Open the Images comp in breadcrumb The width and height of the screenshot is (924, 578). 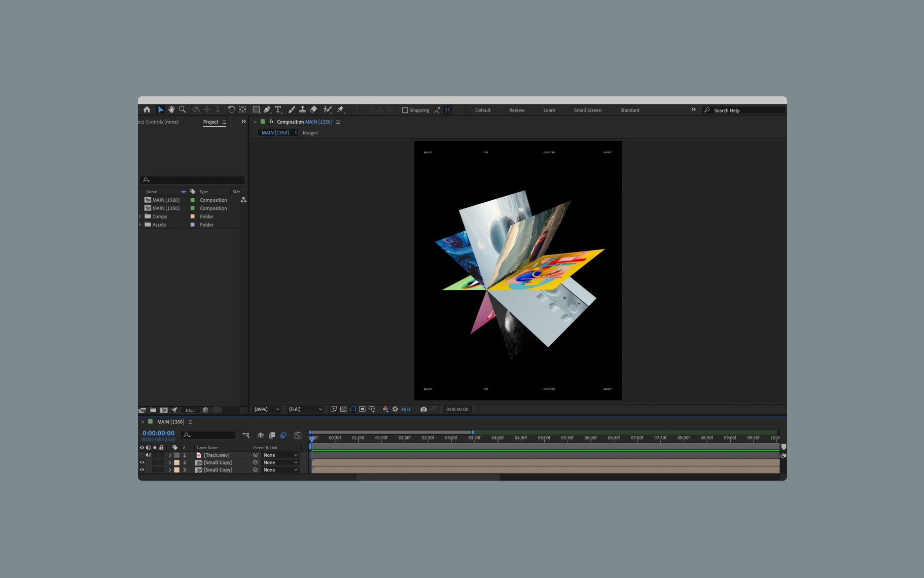[x=310, y=133]
